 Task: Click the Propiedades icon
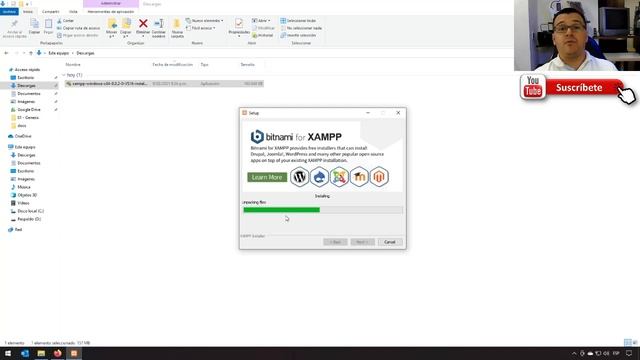pyautogui.click(x=239, y=24)
